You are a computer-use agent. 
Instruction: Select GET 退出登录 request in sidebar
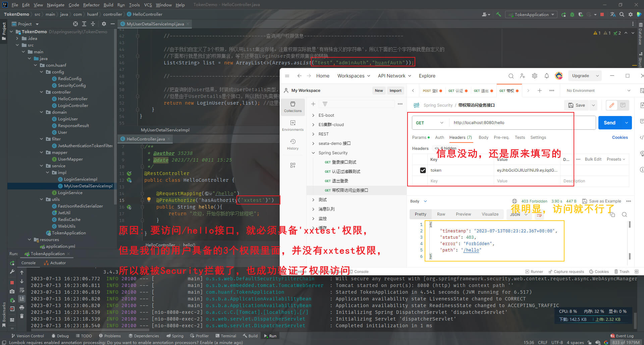click(336, 181)
